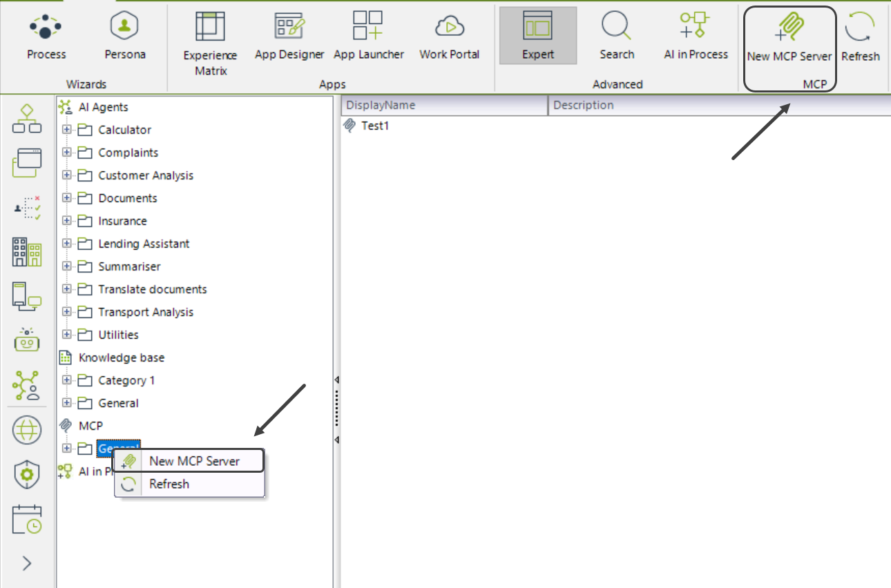Select Refresh in the context menu

pyautogui.click(x=169, y=484)
